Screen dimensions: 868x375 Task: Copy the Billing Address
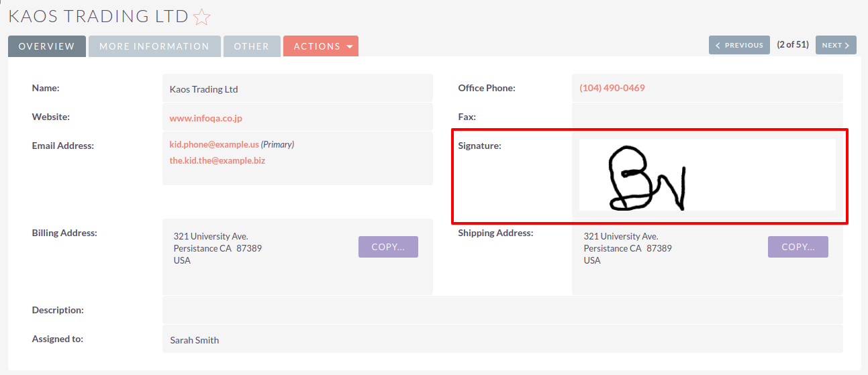point(388,247)
